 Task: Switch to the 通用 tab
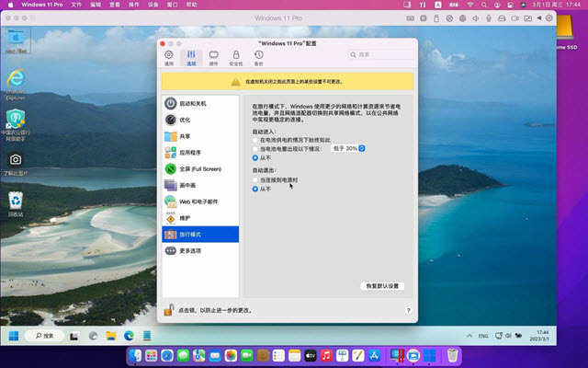point(169,58)
